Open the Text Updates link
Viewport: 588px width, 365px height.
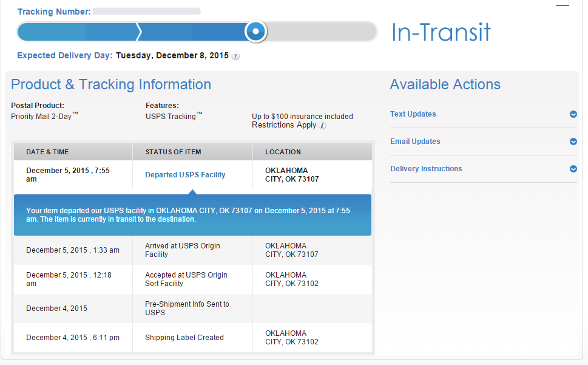[413, 114]
